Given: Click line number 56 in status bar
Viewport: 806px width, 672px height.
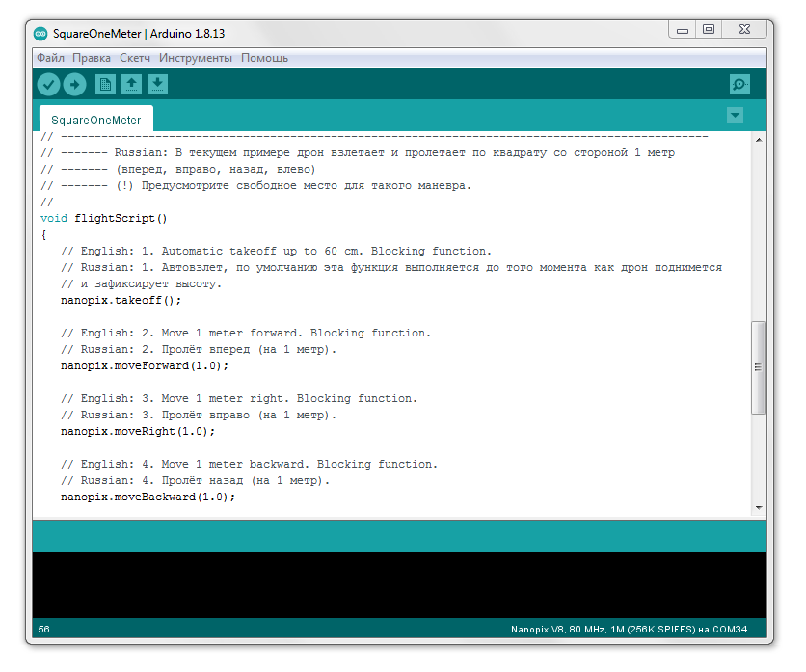Looking at the screenshot, I should (x=43, y=630).
